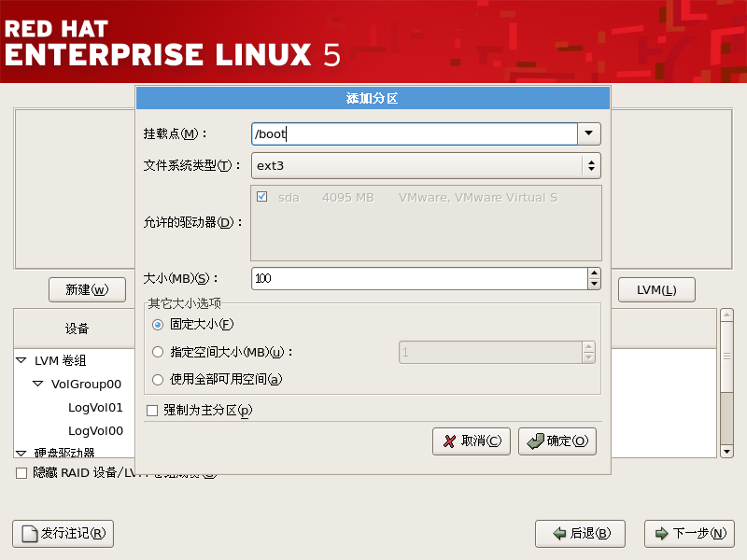The image size is (747, 560).
Task: Select LogVol00 in the device tree
Action: click(96, 431)
